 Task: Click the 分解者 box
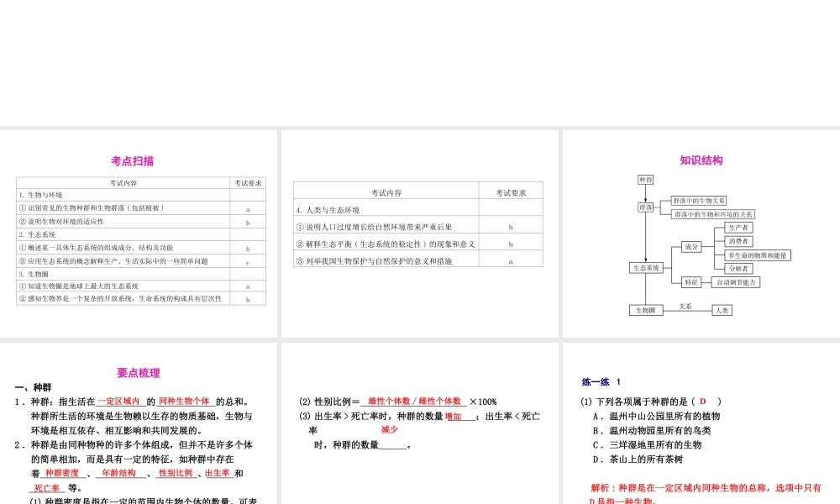[738, 268]
